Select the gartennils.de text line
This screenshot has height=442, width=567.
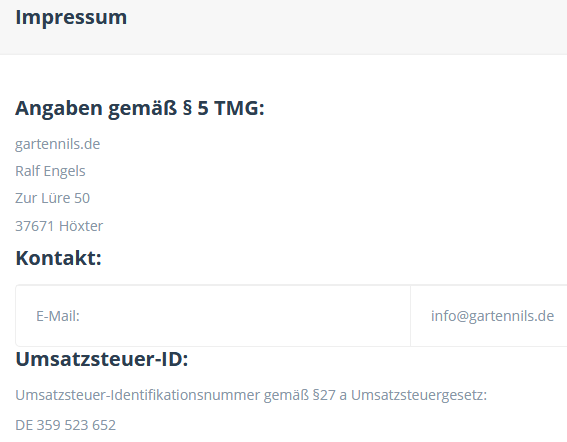point(57,144)
